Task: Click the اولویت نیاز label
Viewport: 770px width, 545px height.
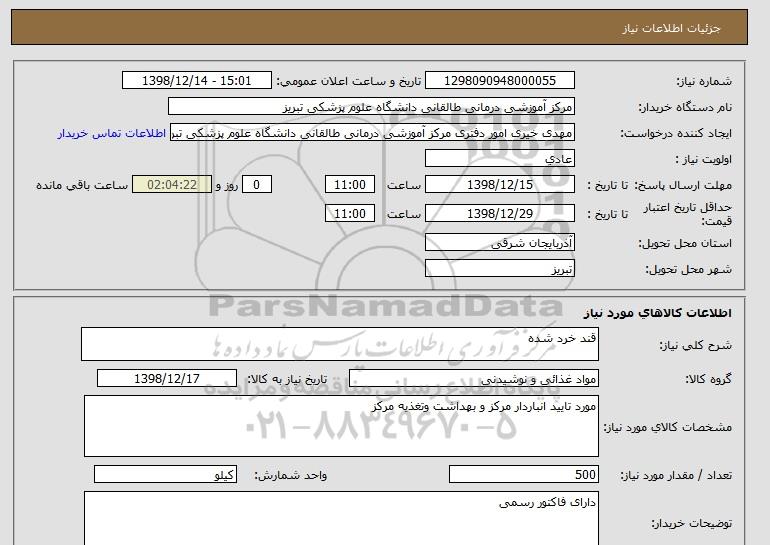Action: [704, 159]
